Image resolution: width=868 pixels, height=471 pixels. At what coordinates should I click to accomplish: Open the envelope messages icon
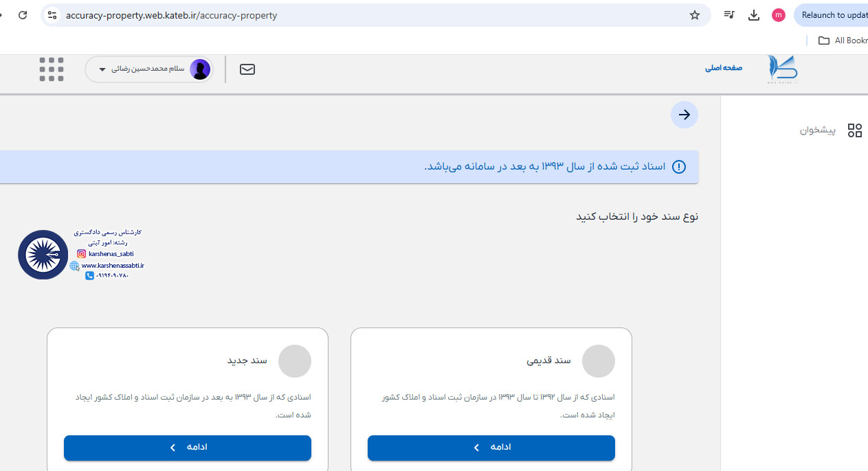[247, 69]
